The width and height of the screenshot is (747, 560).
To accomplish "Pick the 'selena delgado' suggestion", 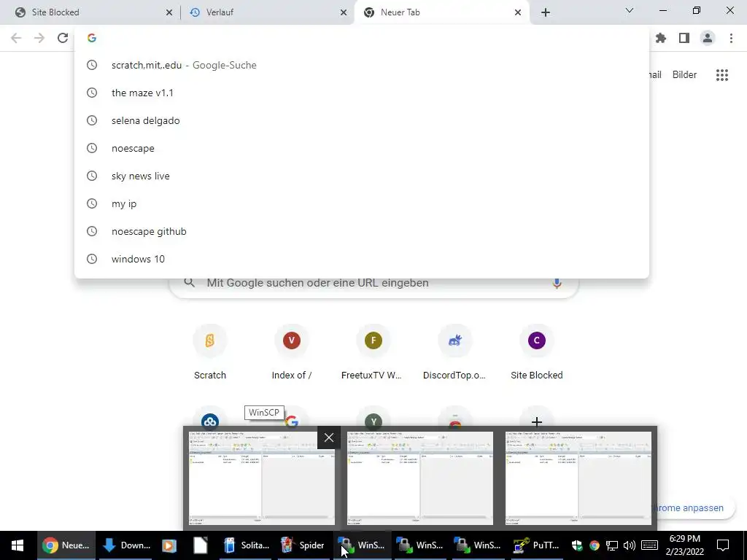I will tap(362, 120).
